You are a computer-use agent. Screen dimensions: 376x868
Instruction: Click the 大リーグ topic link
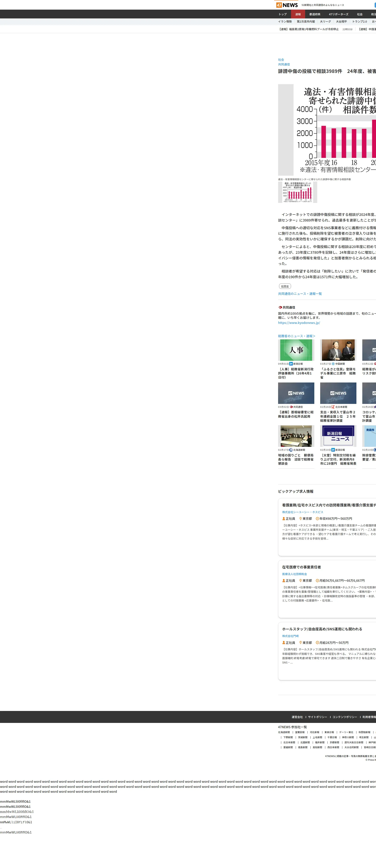pos(325,22)
